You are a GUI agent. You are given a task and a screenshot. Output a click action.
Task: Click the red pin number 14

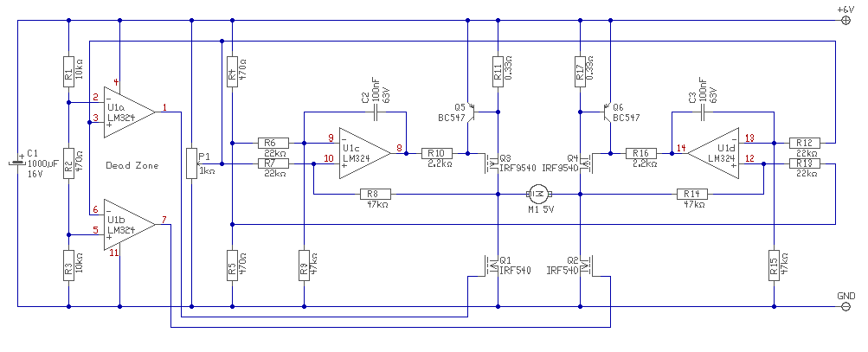pyautogui.click(x=680, y=149)
